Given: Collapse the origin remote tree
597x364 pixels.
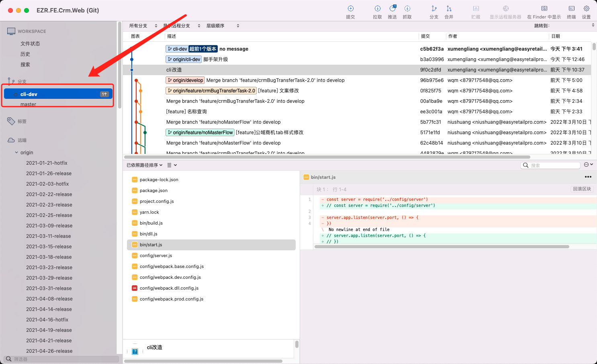Looking at the screenshot, I should [16, 153].
